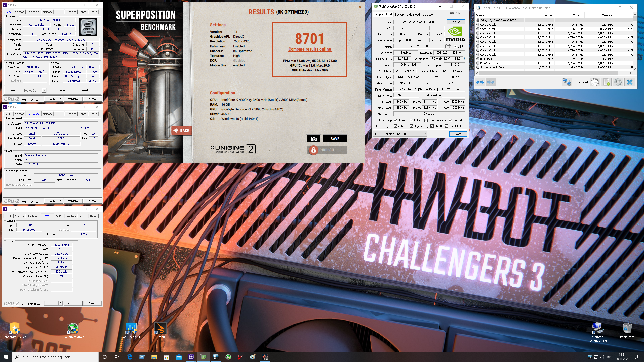Toggle the UEFI checkbox in GPU-Z
Screen dimensions: 644x362
455,47
